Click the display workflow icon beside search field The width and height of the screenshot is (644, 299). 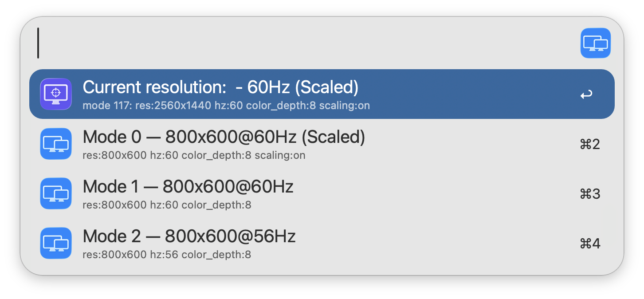click(x=595, y=43)
